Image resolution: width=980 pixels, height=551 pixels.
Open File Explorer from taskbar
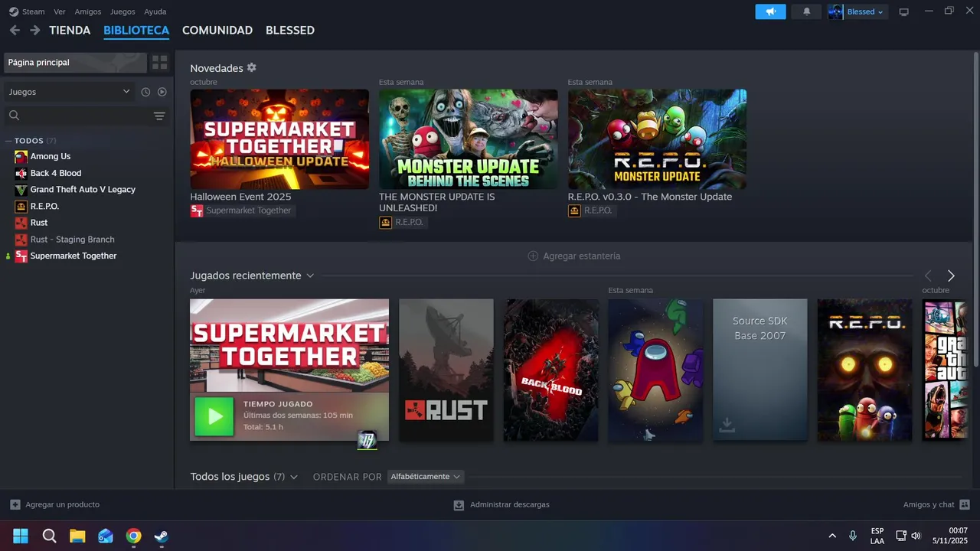(x=77, y=536)
